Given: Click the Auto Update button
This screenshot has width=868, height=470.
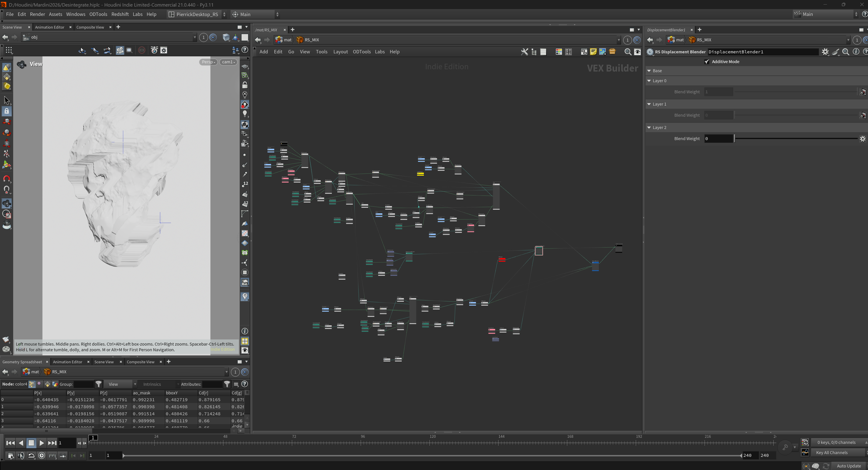Looking at the screenshot, I should coord(848,466).
